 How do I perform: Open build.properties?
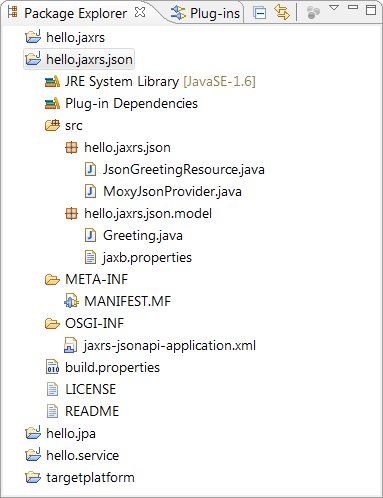[112, 368]
